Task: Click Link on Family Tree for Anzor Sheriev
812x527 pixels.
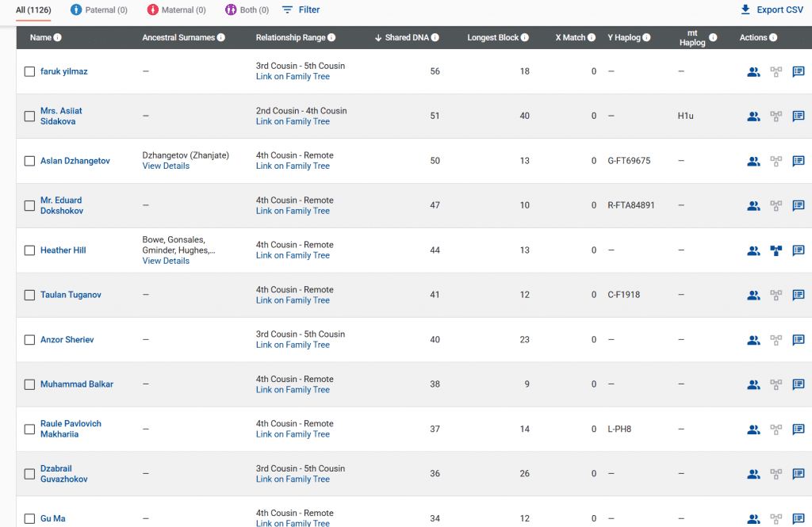Action: tap(293, 345)
